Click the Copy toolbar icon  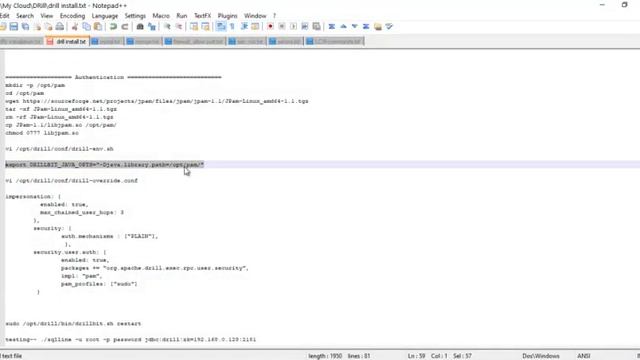tap(87, 27)
